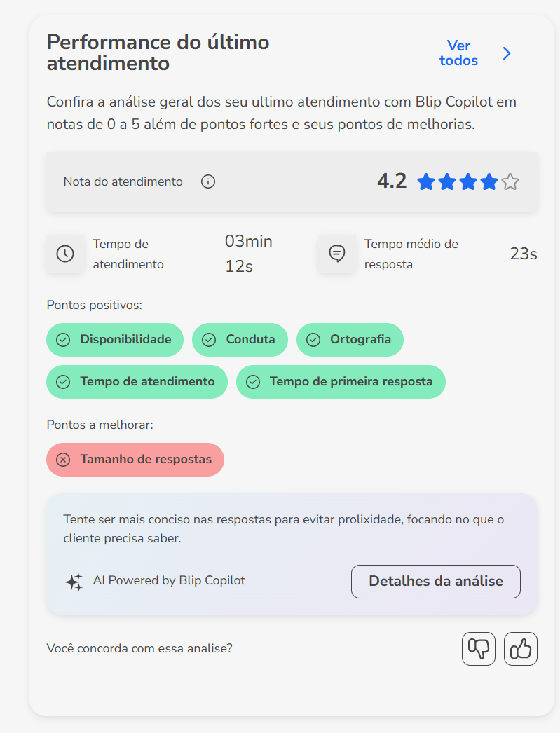This screenshot has height=733, width=560.
Task: Expand all using the chevron arrow
Action: point(507,53)
